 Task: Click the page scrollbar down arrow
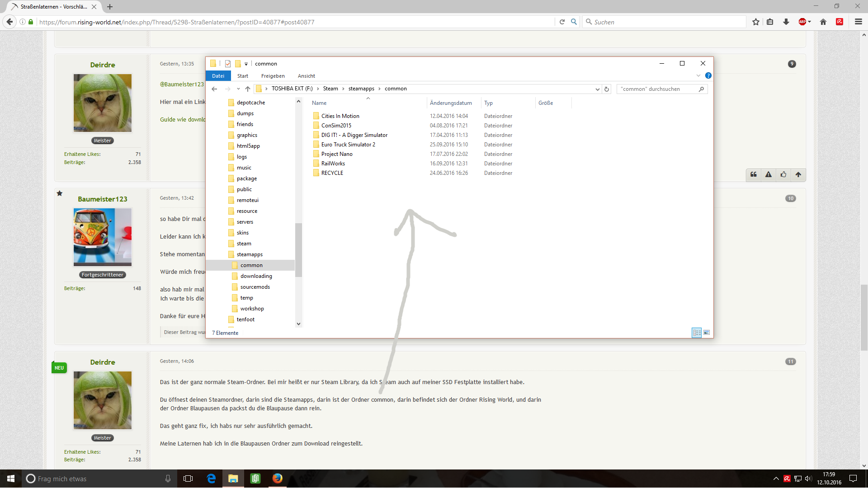864,465
